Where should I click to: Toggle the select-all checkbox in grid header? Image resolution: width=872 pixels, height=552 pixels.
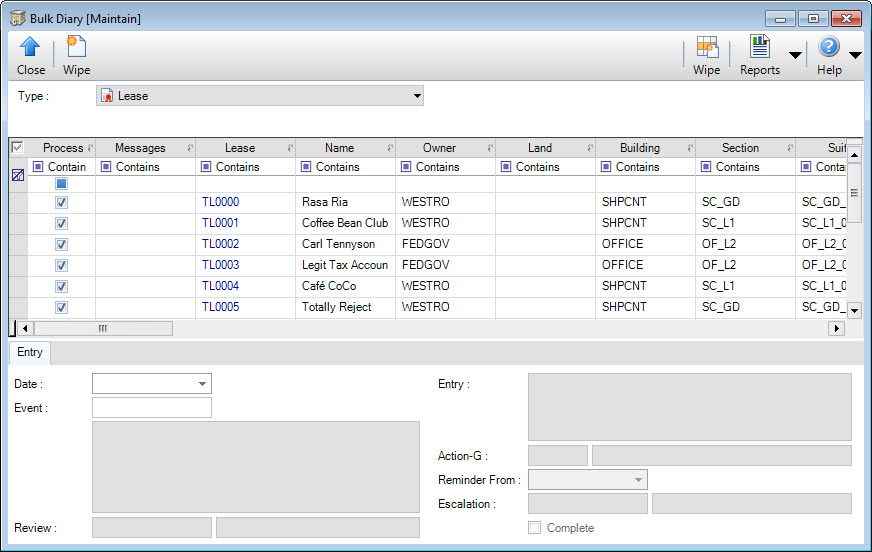click(17, 147)
